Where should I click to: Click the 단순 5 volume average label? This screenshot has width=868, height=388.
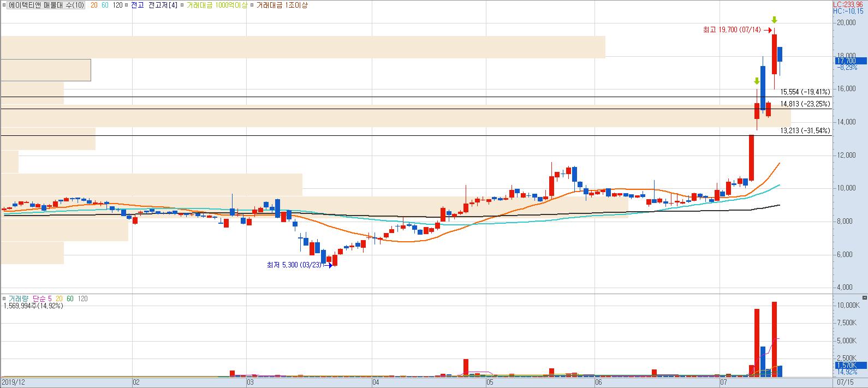click(43, 299)
